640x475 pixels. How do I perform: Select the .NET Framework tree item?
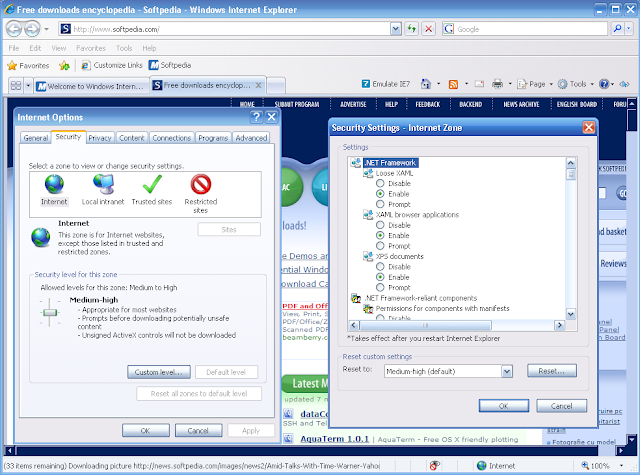(391, 162)
